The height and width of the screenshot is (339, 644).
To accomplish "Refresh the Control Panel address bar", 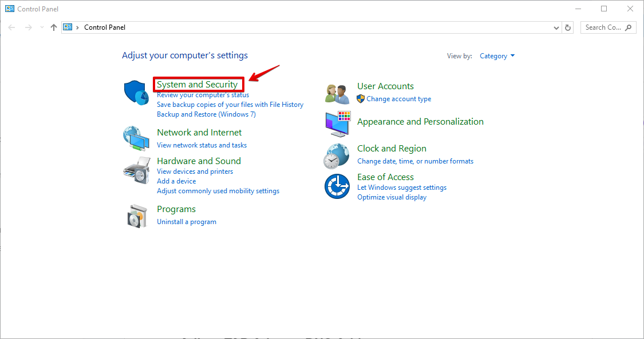I will point(568,27).
